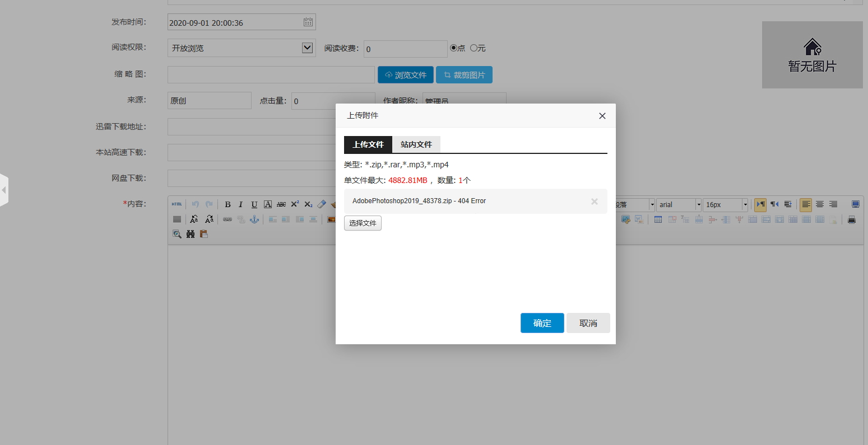The width and height of the screenshot is (868, 445).
Task: Align text left in editor
Action: tap(806, 204)
